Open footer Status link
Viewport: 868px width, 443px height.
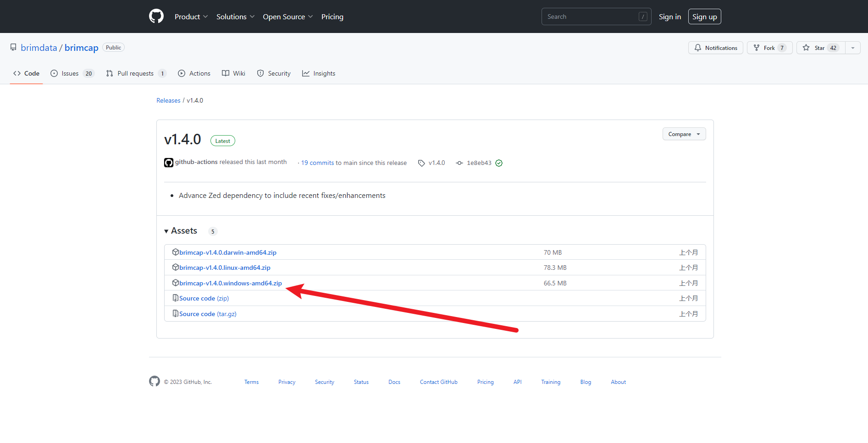(361, 382)
